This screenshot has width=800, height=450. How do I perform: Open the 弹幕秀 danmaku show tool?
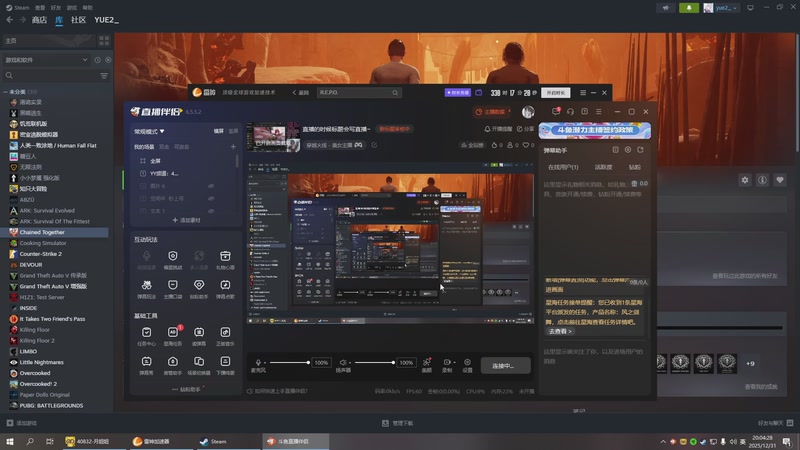[x=146, y=365]
